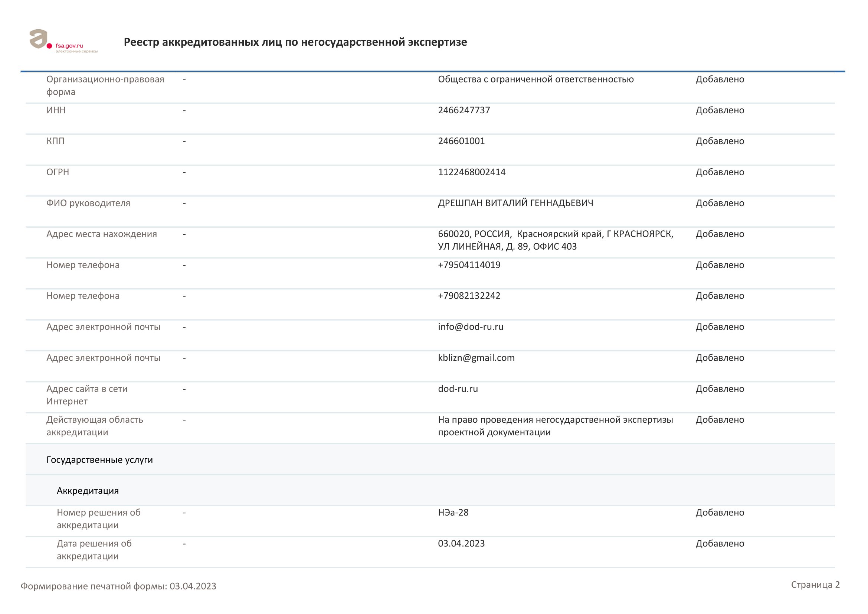Image resolution: width=868 pixels, height=614 pixels.
Task: Click the Организационно-правовая форма label
Action: coord(105,85)
